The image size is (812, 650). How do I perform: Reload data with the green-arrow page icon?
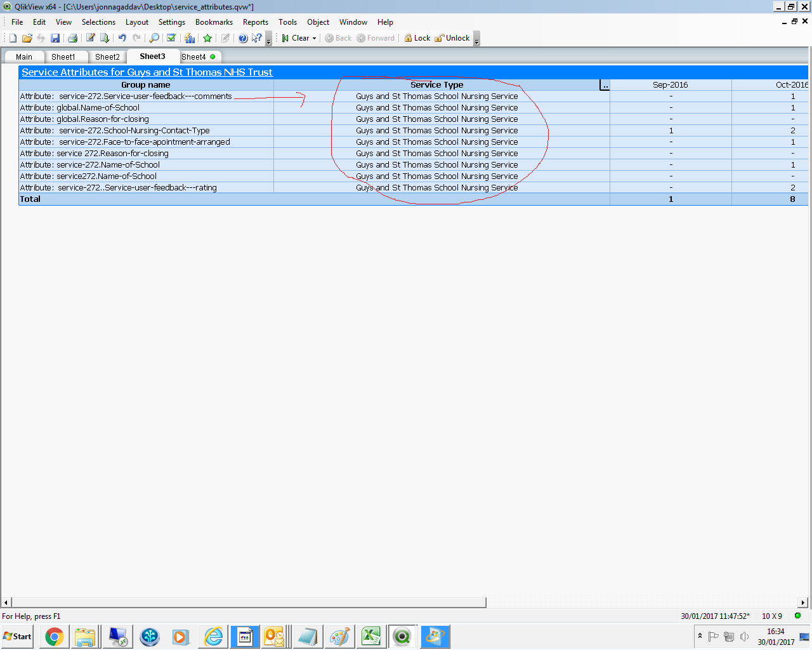(x=105, y=38)
